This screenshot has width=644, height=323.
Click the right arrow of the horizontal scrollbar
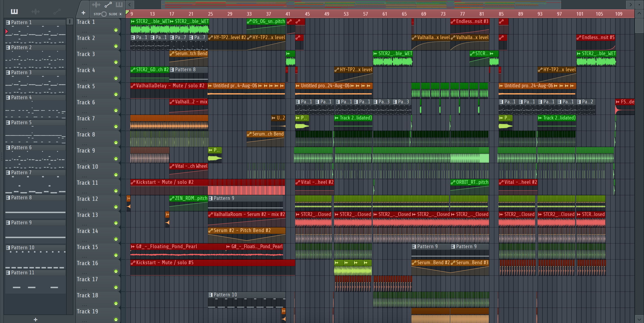(x=630, y=4)
